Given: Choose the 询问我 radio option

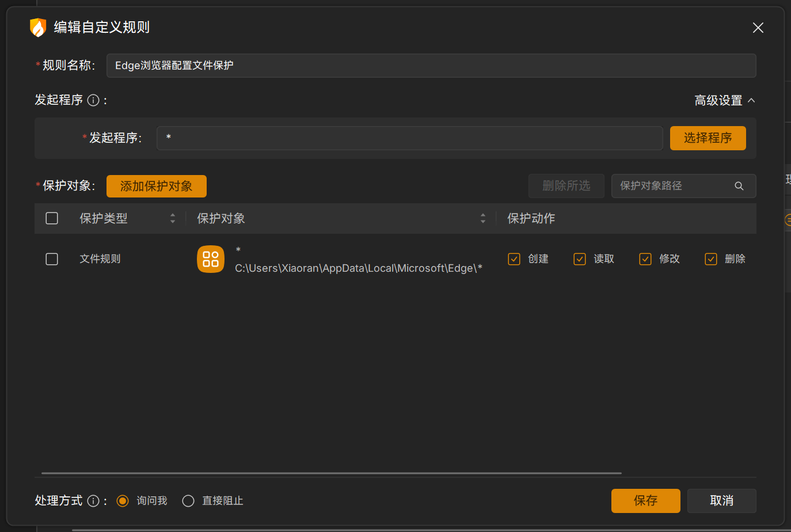Looking at the screenshot, I should (x=123, y=501).
